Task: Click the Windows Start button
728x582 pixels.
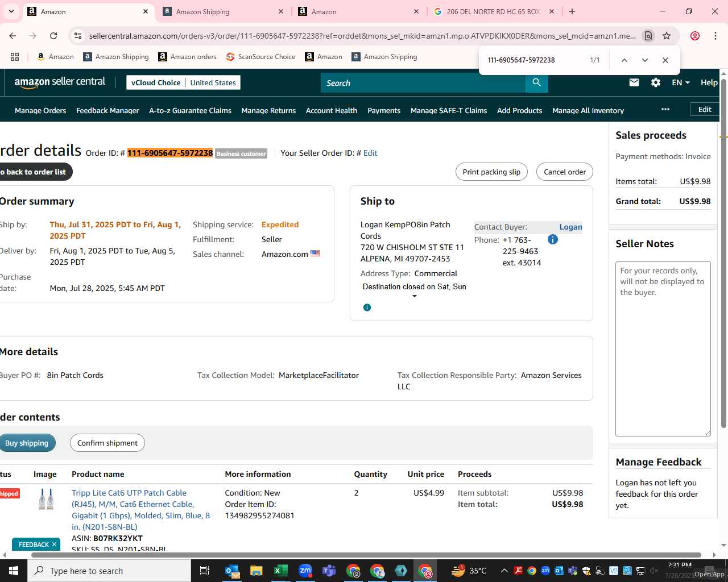Action: coord(14,571)
